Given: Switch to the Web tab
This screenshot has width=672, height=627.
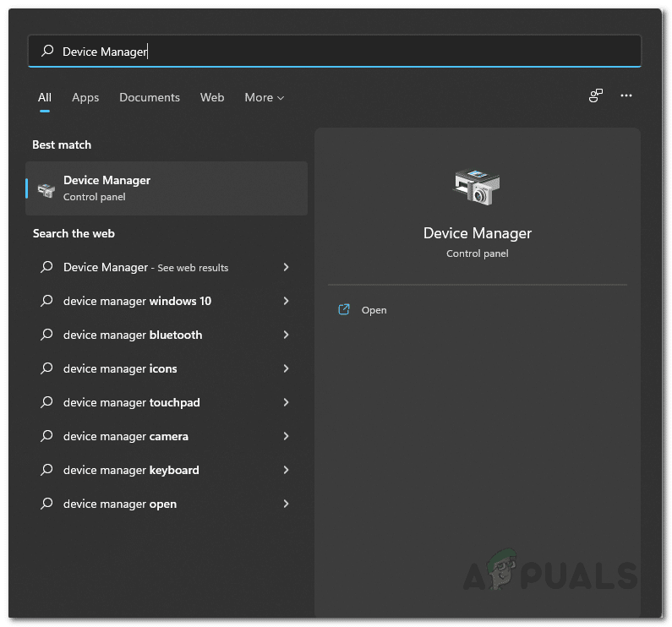Looking at the screenshot, I should tap(212, 98).
